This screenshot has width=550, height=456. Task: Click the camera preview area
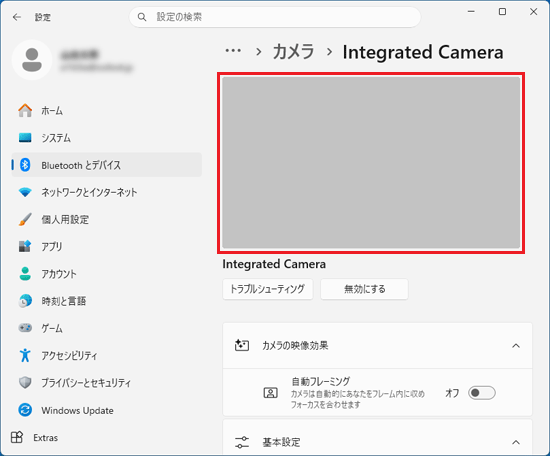tap(371, 163)
